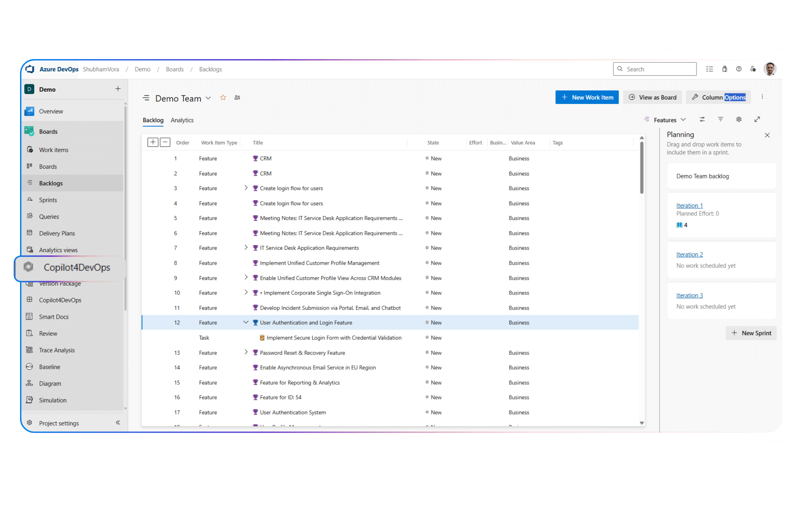Click the backlog vertical scrollbar thumb
The width and height of the screenshot is (812, 523).
click(642, 168)
